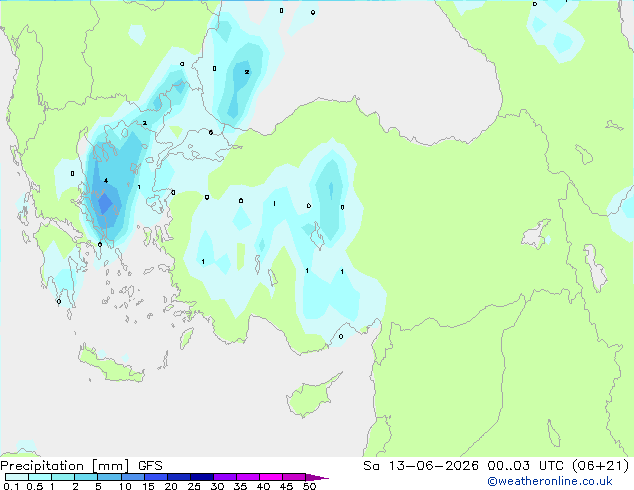634x490 pixels.
Task: Click the date text "Sa 13-06-2026"
Action: click(421, 466)
